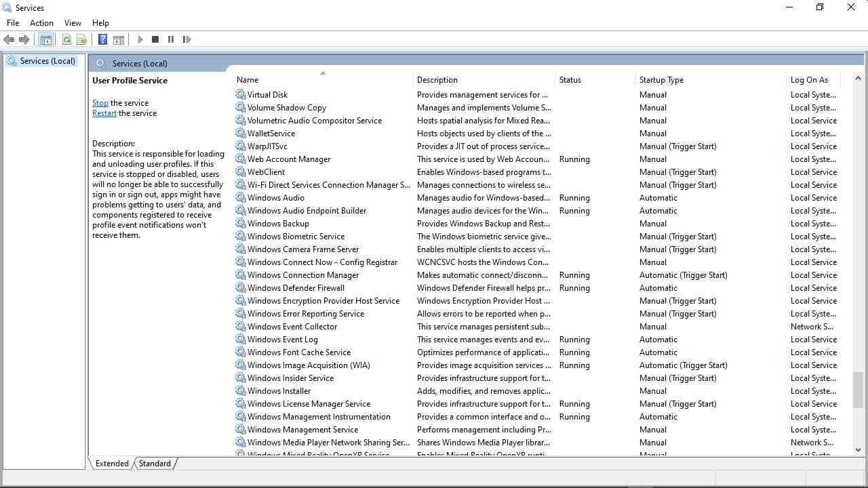Click the Restart the service link
868x488 pixels.
click(x=104, y=113)
